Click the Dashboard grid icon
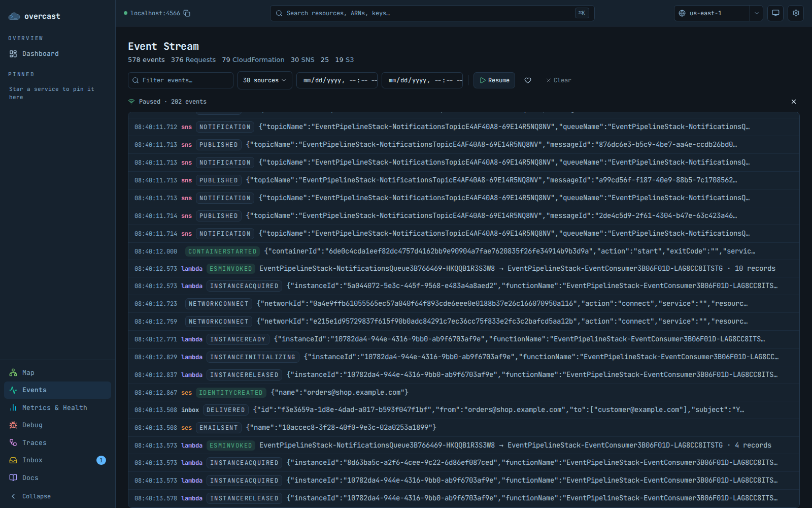The image size is (812, 508). [13, 54]
